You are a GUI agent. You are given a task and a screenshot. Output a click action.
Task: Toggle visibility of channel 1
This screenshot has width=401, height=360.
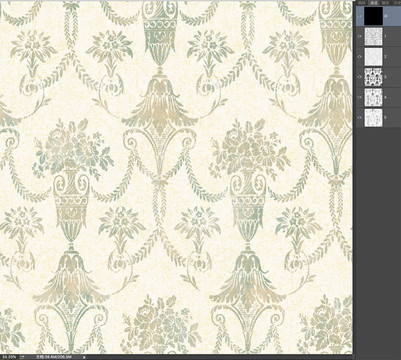(x=359, y=36)
